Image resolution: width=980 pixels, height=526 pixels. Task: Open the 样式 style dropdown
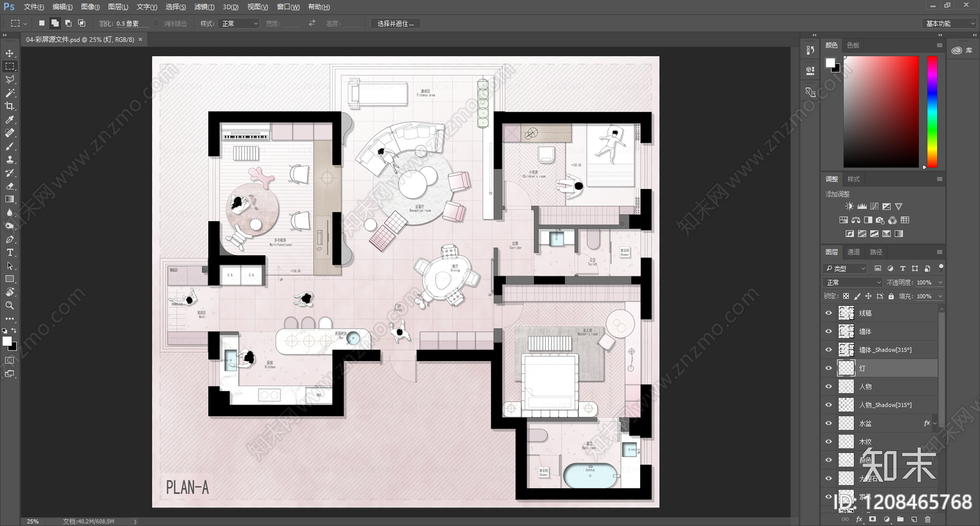pyautogui.click(x=239, y=23)
